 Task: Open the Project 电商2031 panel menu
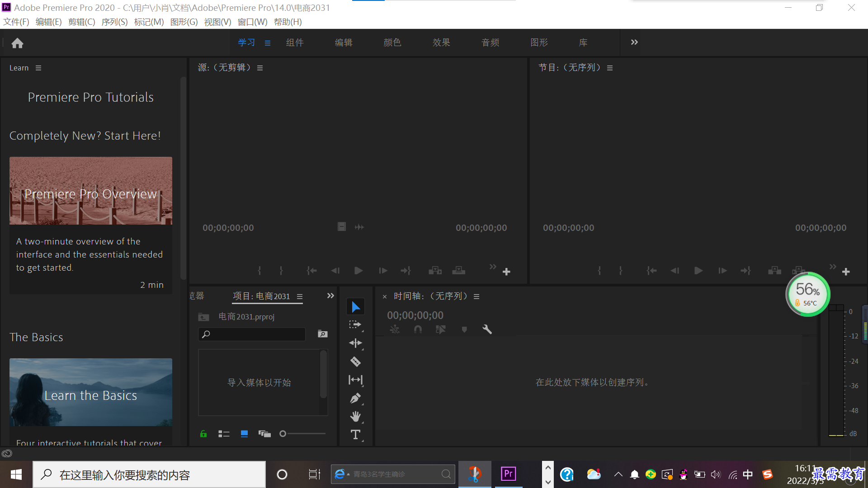point(300,296)
